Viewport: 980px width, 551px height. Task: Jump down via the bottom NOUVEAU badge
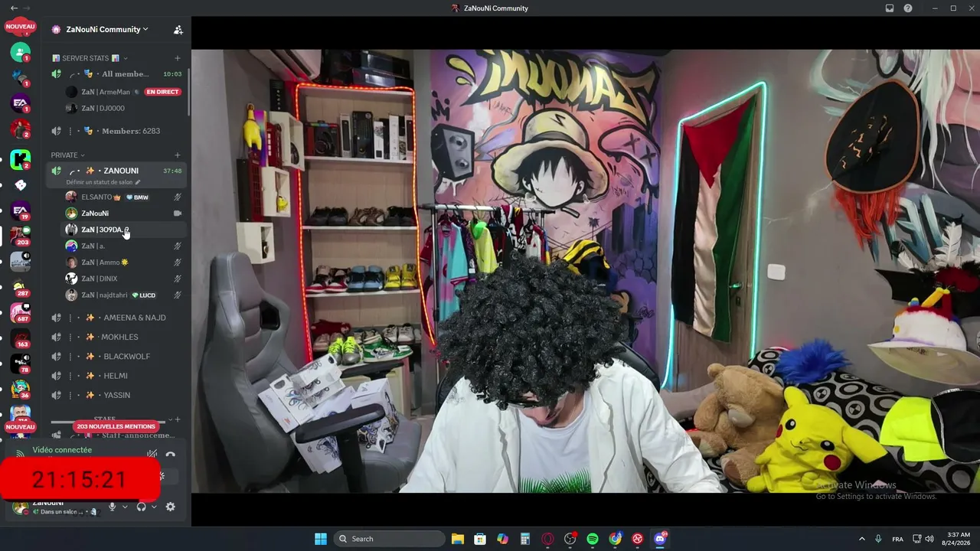pos(21,427)
